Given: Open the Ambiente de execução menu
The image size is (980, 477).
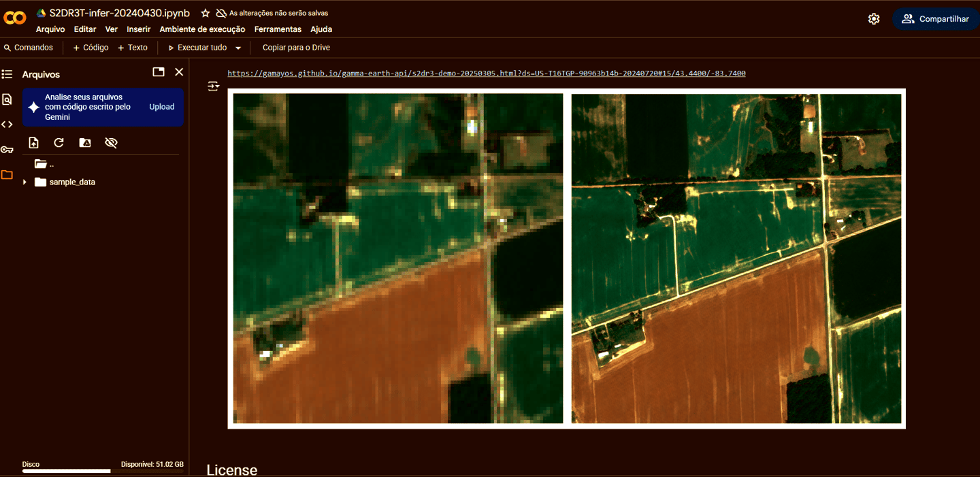Looking at the screenshot, I should 202,29.
